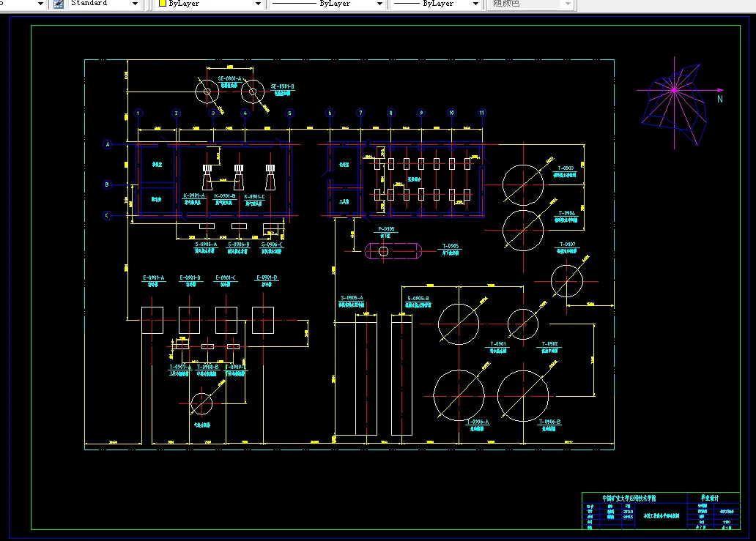Viewport: 756px width, 541px height.
Task: Click the E-0901-A equipment square
Action: tap(152, 321)
